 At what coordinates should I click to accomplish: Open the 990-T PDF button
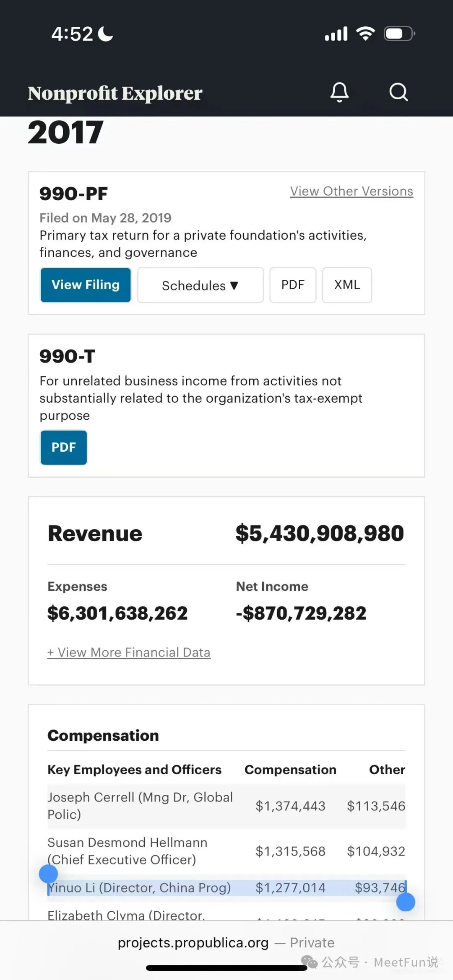click(64, 447)
